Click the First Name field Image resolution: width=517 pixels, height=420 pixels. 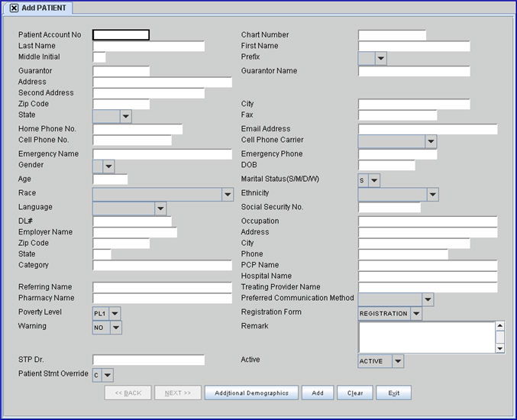point(414,46)
